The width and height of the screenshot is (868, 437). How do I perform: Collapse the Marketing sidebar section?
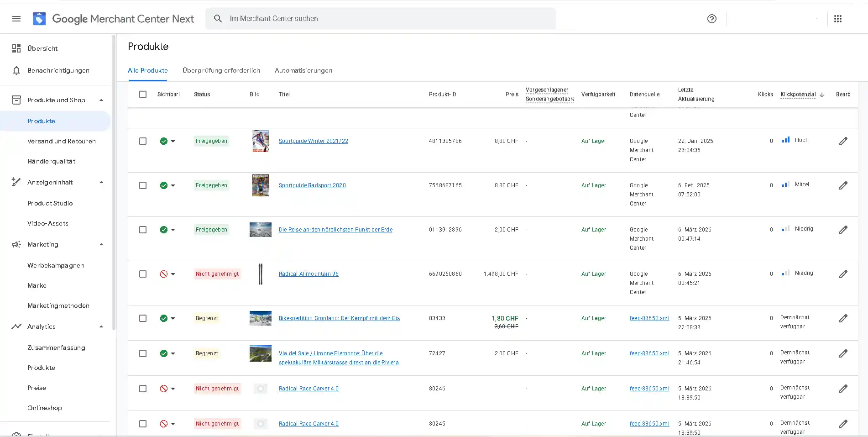tap(101, 244)
